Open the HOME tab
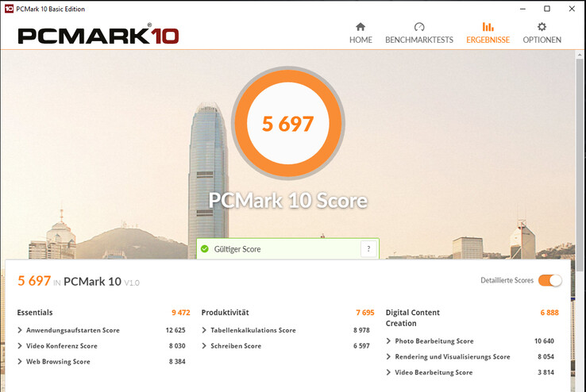 click(x=360, y=33)
